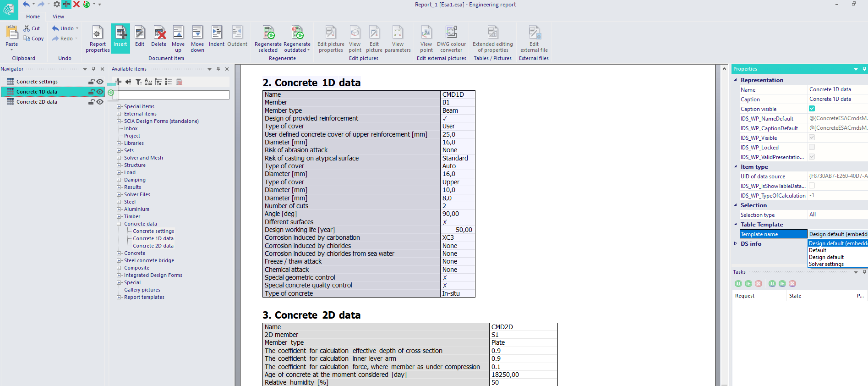Uncheck the Caption visible checkbox
868x386 pixels.
click(812, 109)
